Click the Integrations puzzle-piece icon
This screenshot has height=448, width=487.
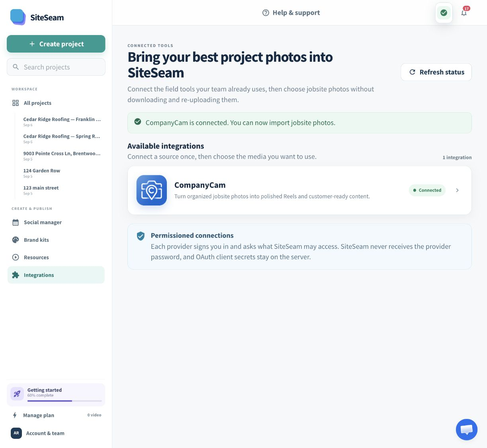tap(16, 275)
